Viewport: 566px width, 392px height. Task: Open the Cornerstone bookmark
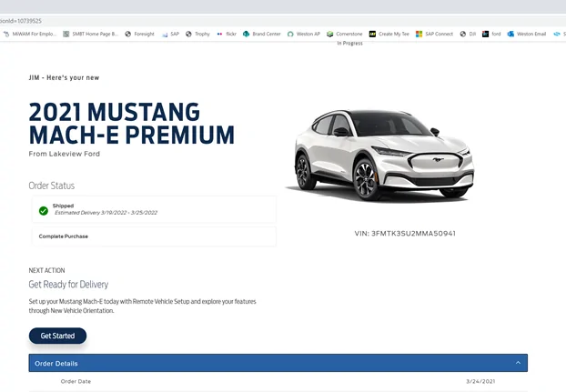pyautogui.click(x=345, y=34)
